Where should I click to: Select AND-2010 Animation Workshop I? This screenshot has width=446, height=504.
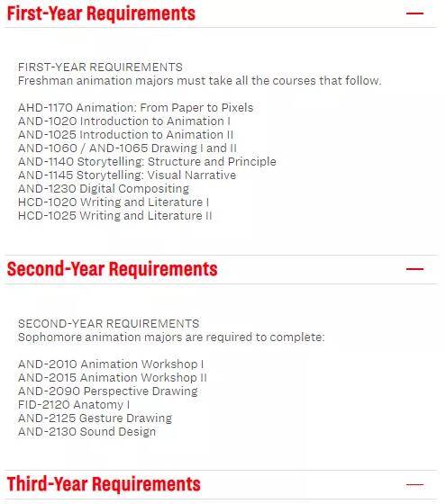[x=111, y=364]
